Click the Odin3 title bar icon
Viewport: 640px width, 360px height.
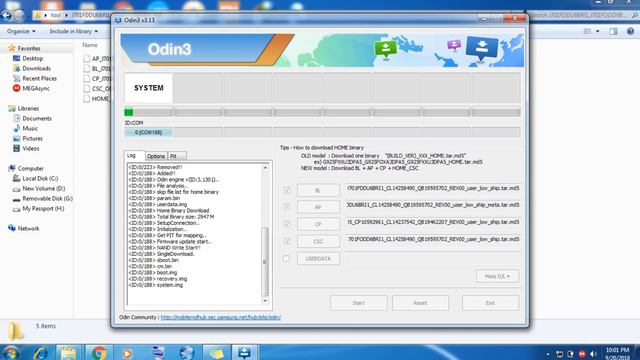tap(118, 20)
